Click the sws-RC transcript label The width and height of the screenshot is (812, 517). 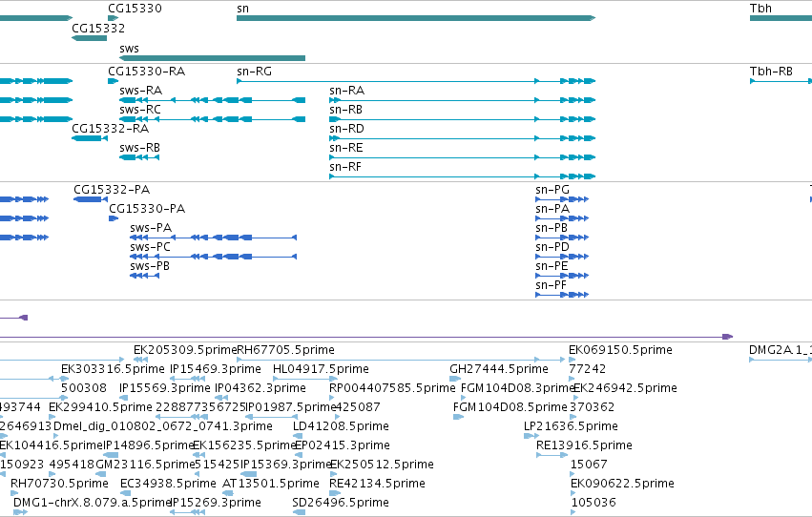140,110
